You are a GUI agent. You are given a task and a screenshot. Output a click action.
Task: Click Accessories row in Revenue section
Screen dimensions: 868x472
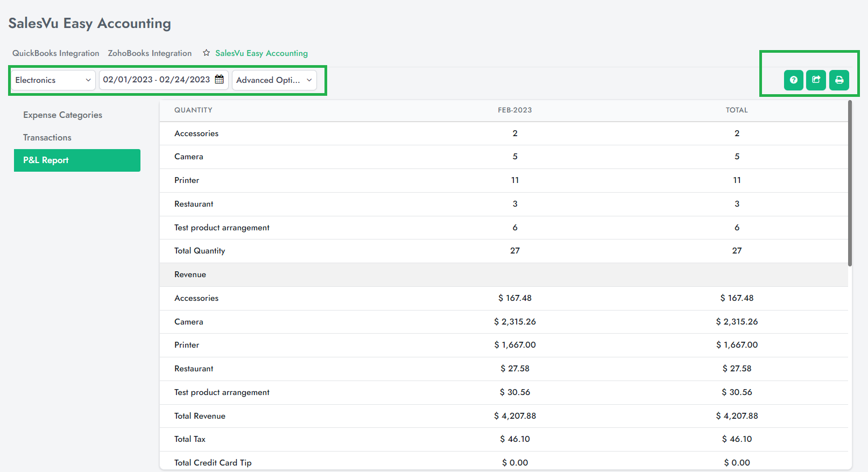coord(504,298)
